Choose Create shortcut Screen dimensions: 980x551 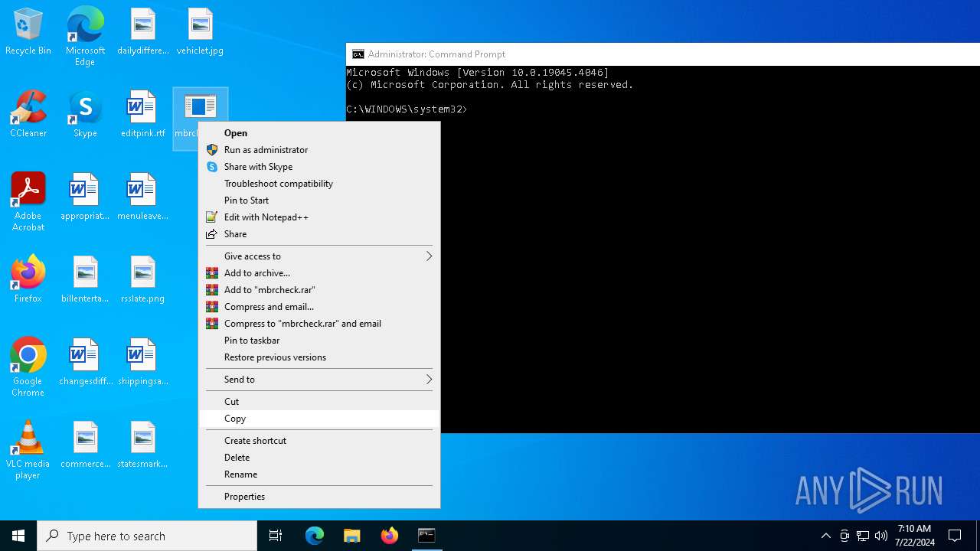(318, 441)
